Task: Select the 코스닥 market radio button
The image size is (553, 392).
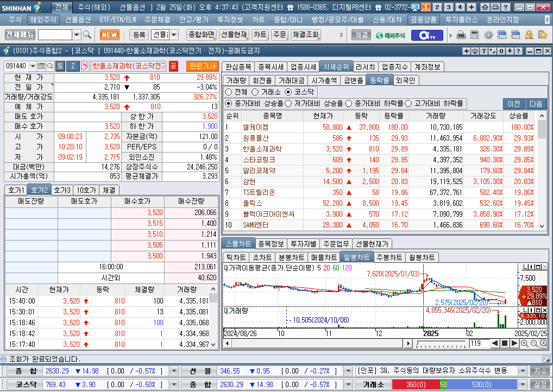Action: click(x=288, y=92)
